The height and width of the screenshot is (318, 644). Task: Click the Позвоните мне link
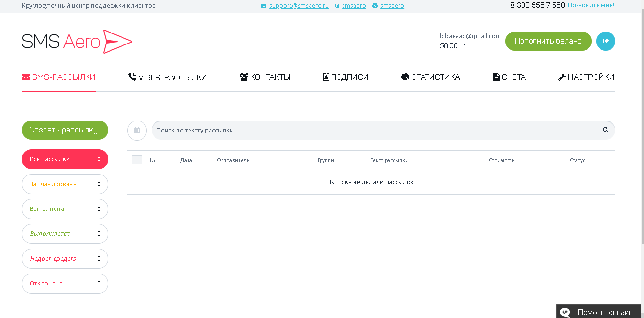click(591, 5)
